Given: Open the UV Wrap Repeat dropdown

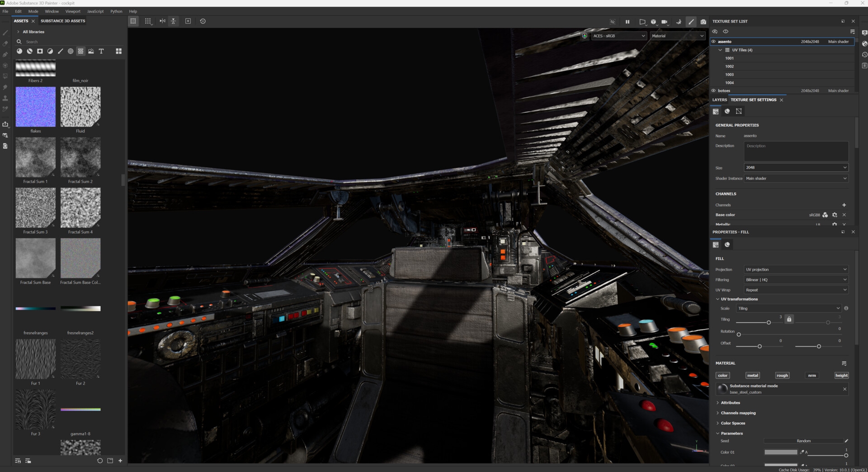Looking at the screenshot, I should (796, 290).
